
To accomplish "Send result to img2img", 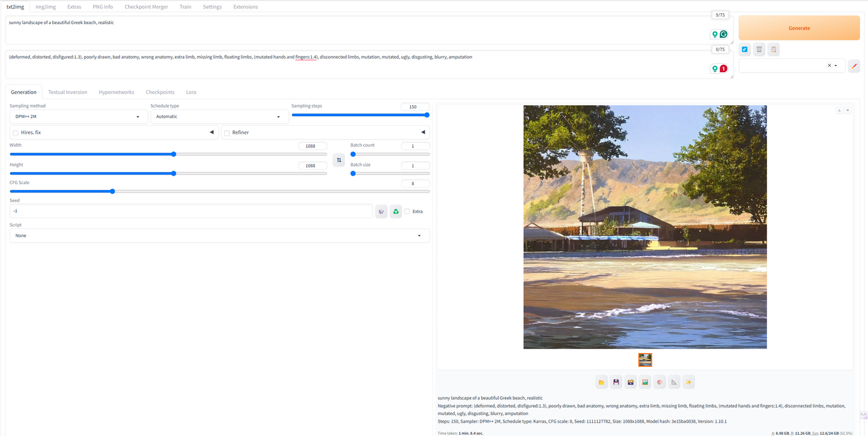I will point(645,382).
